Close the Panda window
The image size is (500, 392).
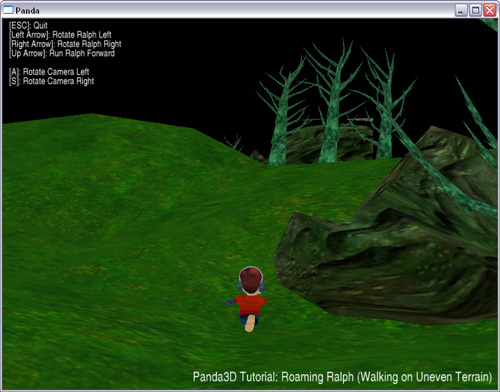pos(490,10)
